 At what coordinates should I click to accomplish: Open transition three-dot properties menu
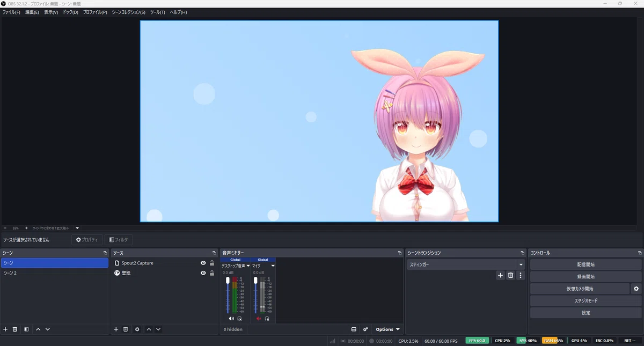pyautogui.click(x=520, y=275)
